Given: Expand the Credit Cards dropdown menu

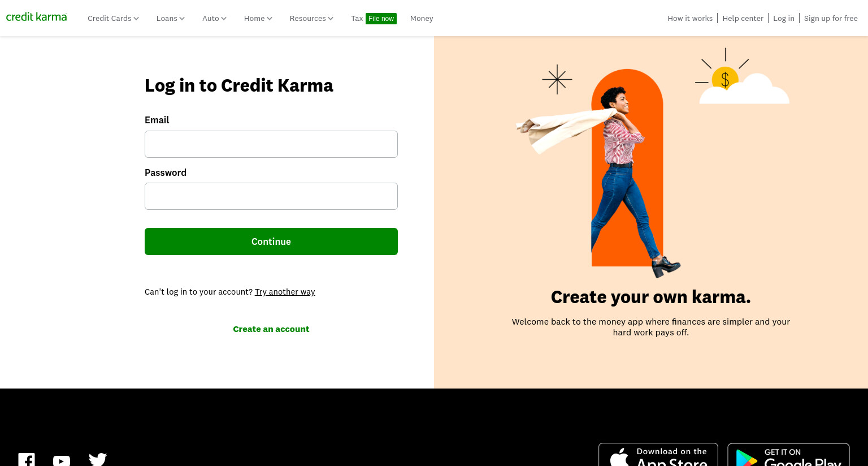Looking at the screenshot, I should [x=113, y=19].
